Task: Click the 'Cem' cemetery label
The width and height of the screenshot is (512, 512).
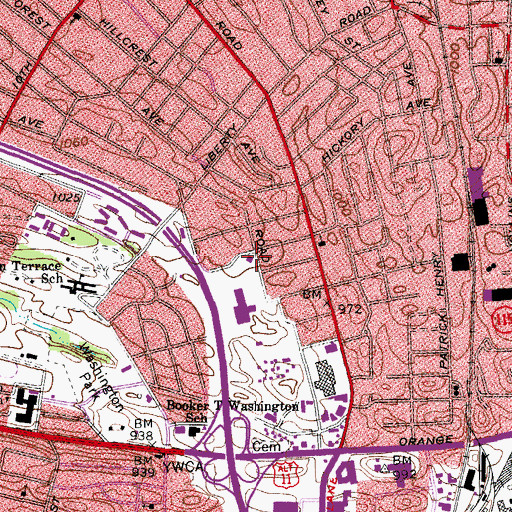Action: 266,446
